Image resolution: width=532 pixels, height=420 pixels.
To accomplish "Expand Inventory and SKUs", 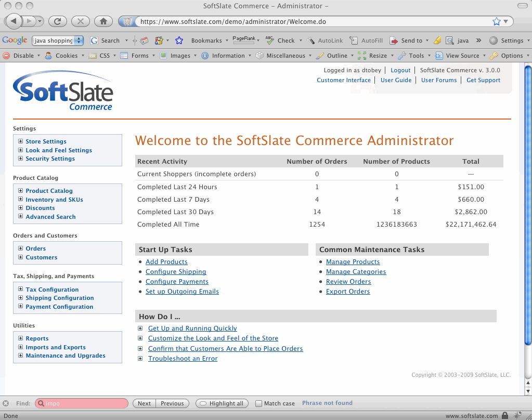I will pyautogui.click(x=21, y=199).
